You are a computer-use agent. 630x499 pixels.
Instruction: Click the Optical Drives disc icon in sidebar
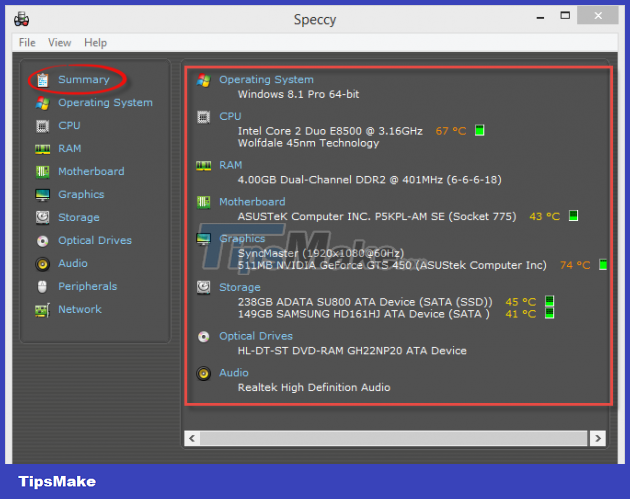[43, 241]
